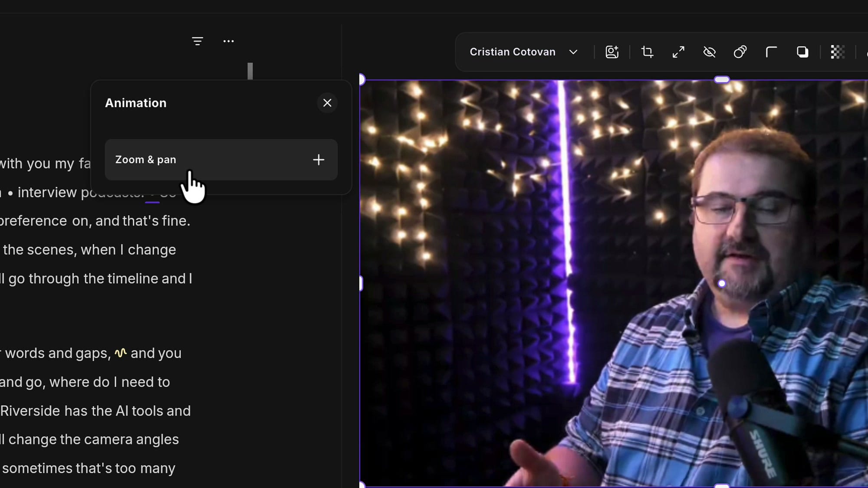
Task: Click the plus icon beside Zoom & pan
Action: 319,160
